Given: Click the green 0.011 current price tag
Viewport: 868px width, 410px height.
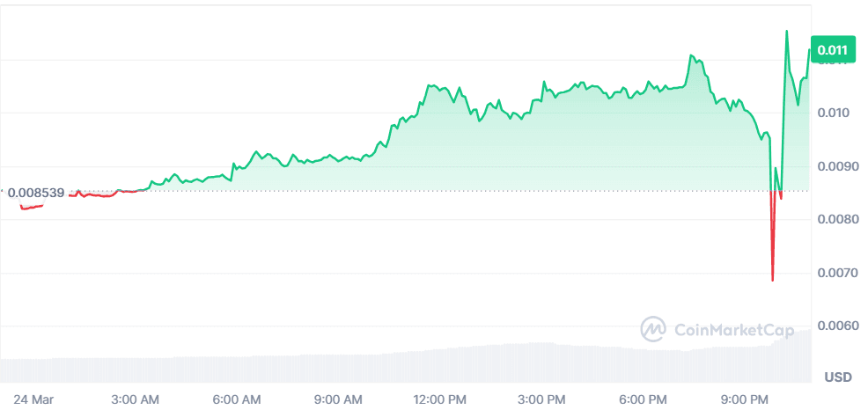Looking at the screenshot, I should point(831,50).
